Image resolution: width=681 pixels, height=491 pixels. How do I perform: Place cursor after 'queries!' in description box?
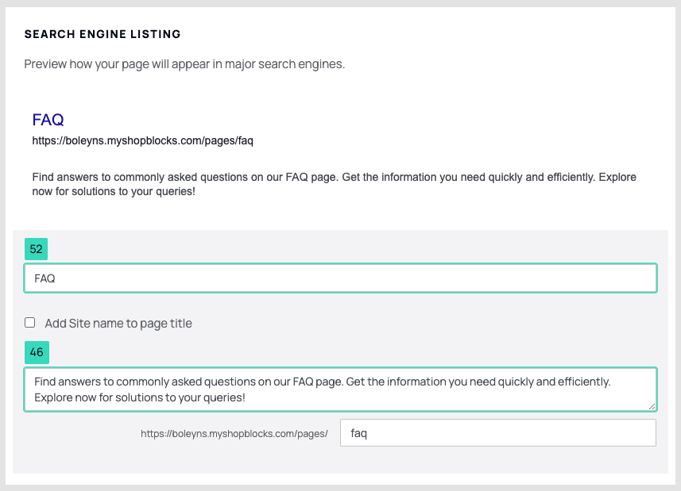246,398
